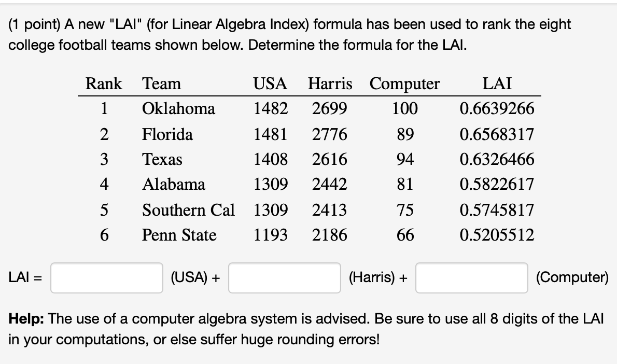Viewport: 617px width, 364px height.
Task: Click the USA coefficient input box
Action: pos(106,277)
